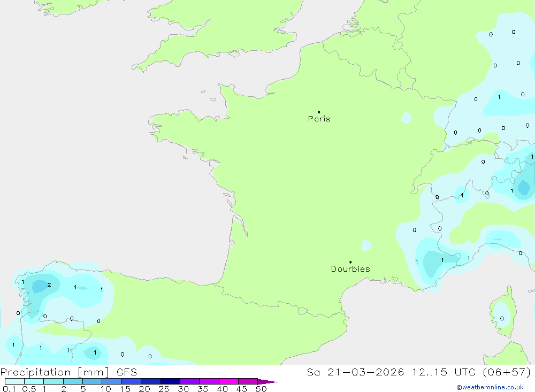This screenshot has height=392, width=535.
Task: Pick the 5–10 mm legend color swatch
Action: (93, 381)
